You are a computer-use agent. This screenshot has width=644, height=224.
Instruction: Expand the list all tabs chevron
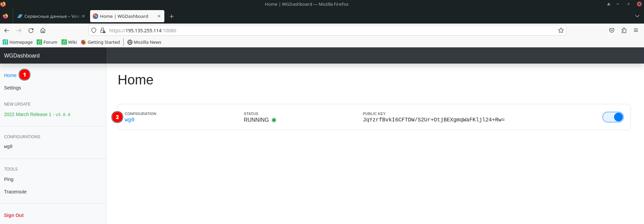point(637,16)
